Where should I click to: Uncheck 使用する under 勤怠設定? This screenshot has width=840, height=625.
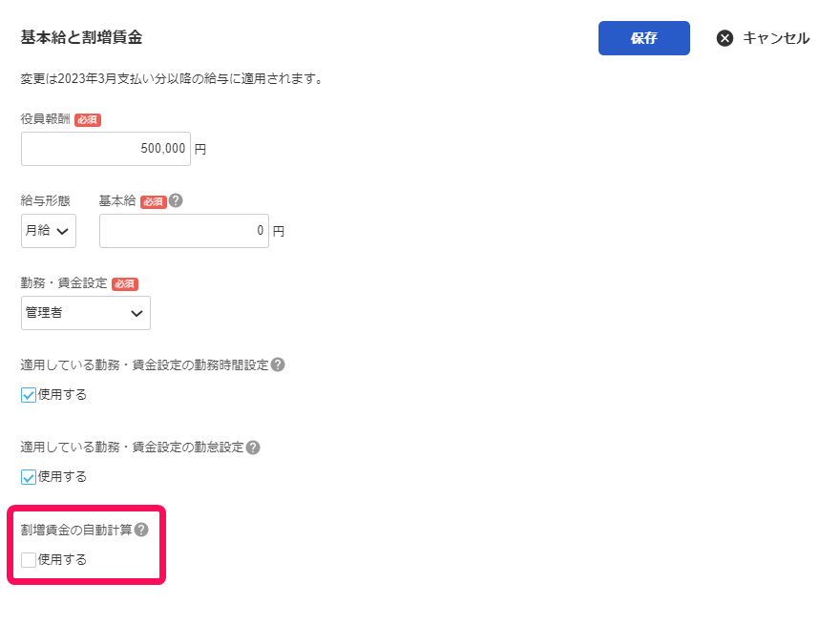click(29, 477)
